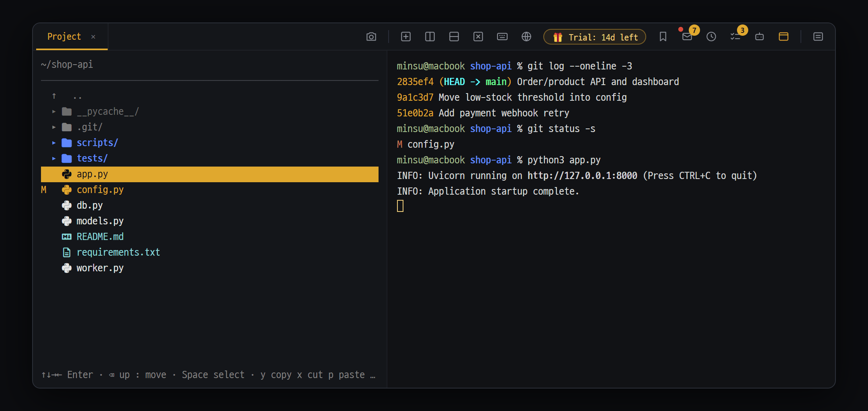Open the http://127.0.0.1:8000 URL in terminal

[582, 176]
